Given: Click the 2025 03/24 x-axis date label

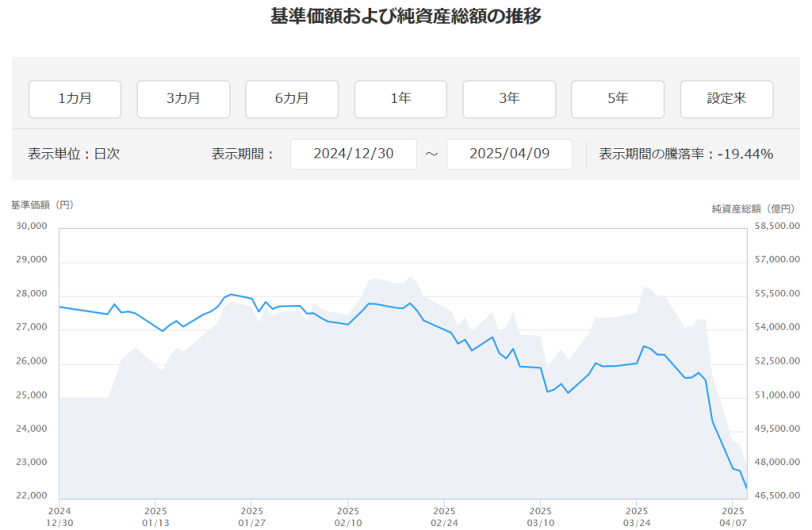Looking at the screenshot, I should click(x=637, y=516).
